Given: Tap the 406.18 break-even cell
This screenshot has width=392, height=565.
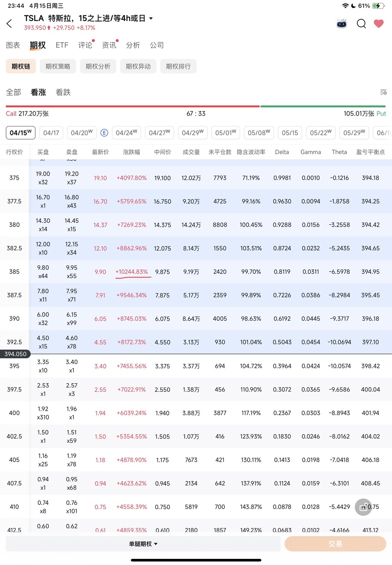Looking at the screenshot, I should (370, 460).
